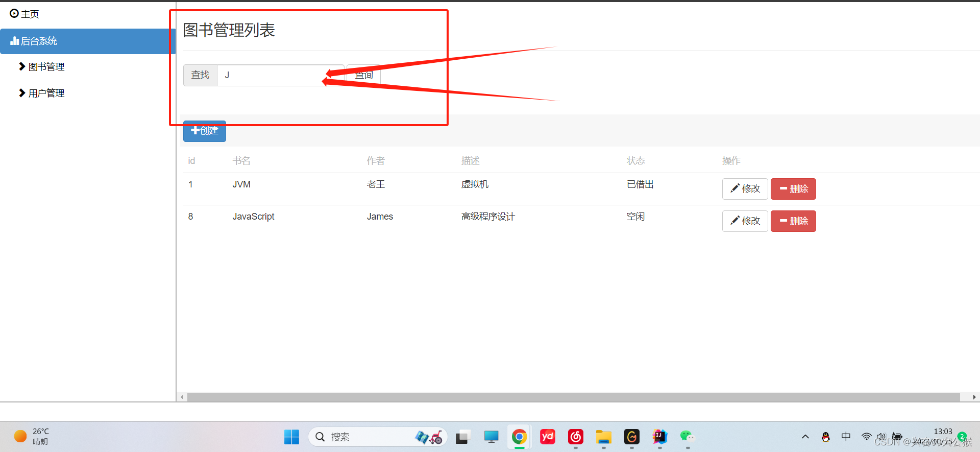
Task: Open Task View from the taskbar
Action: coord(463,437)
